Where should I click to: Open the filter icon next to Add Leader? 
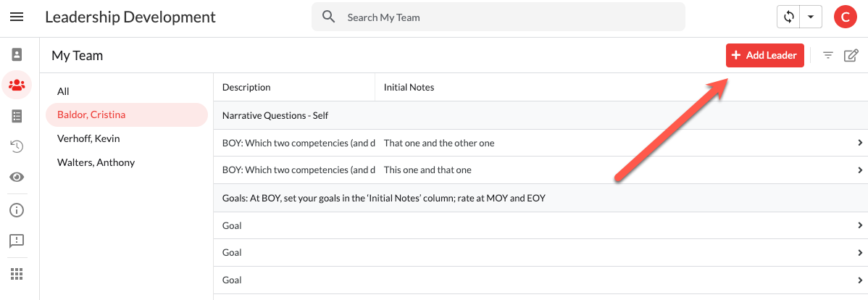828,55
